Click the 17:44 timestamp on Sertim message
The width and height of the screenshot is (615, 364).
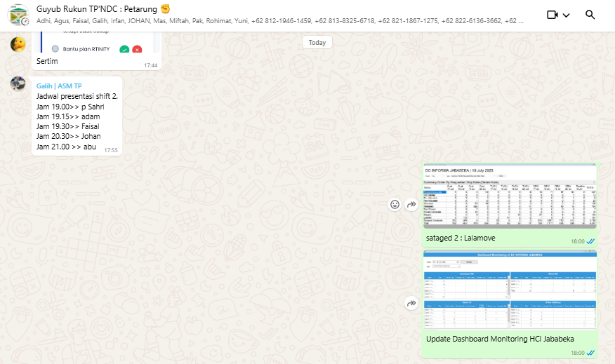click(151, 65)
